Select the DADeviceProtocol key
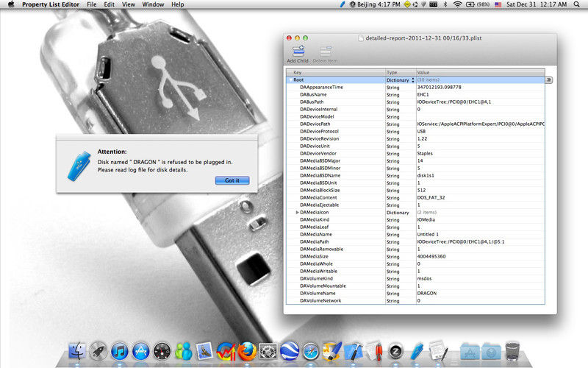Image resolution: width=588 pixels, height=368 pixels. pos(320,132)
